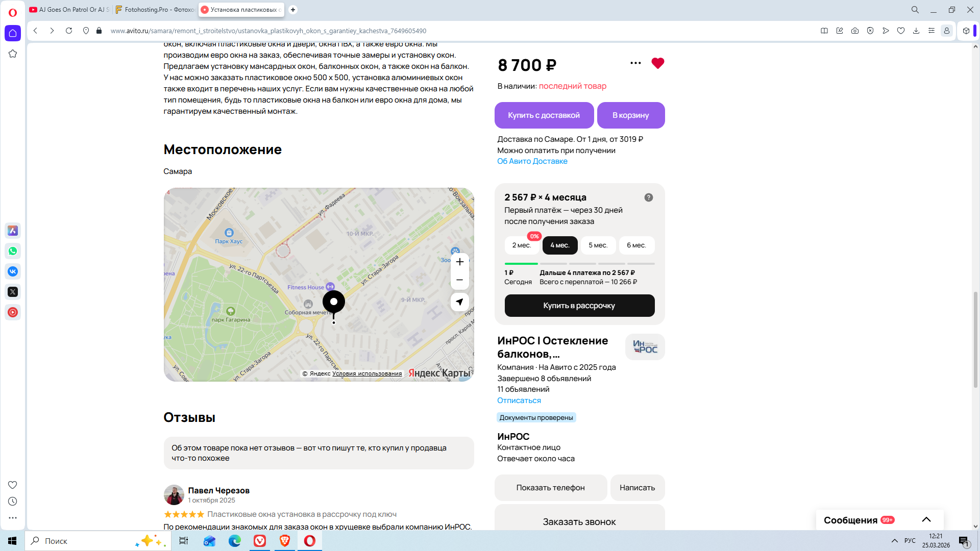Select the 2 мес. installment option

coord(521,245)
